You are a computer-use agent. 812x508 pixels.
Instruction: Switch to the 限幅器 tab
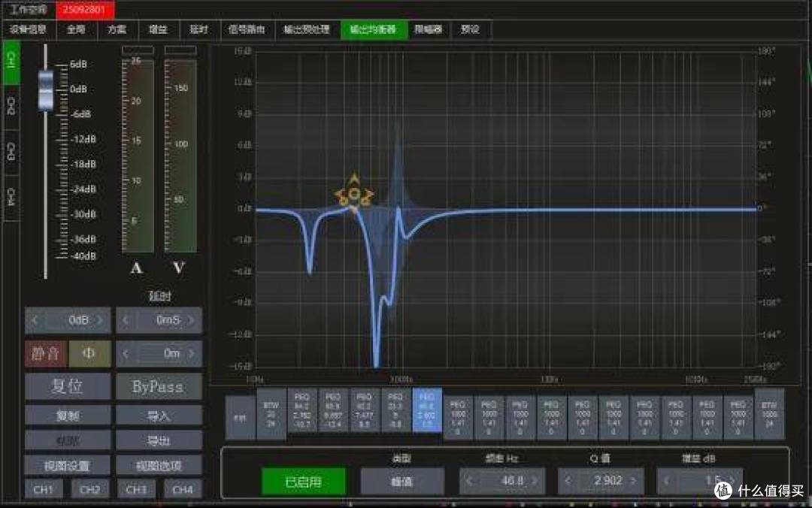(x=429, y=29)
